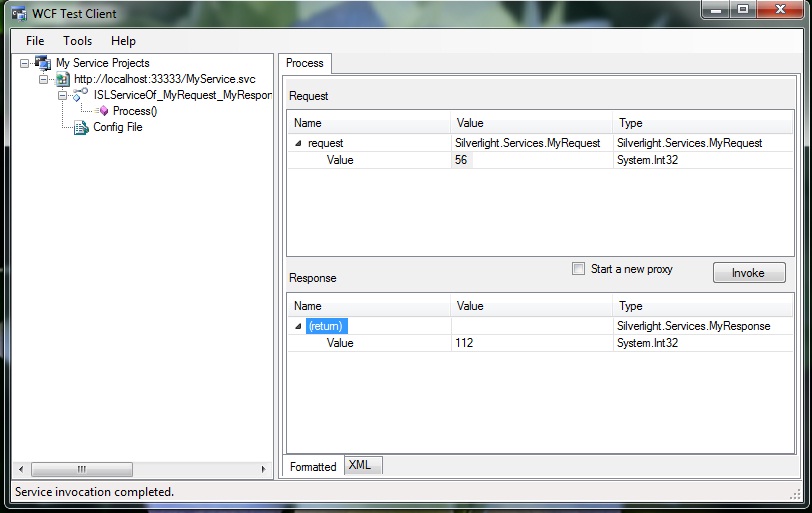Click System.Int32 type in the Response grid
Screen dimensions: 812x513
(647, 343)
